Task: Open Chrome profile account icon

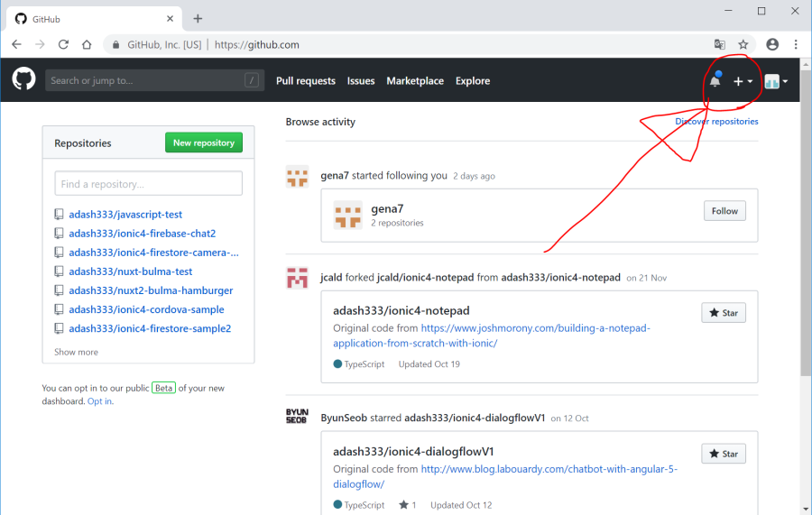Action: pyautogui.click(x=772, y=44)
